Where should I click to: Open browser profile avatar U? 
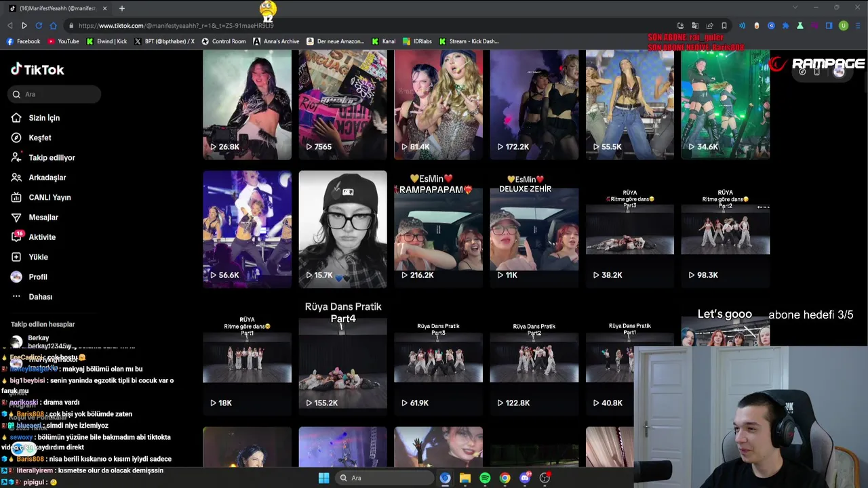click(844, 26)
